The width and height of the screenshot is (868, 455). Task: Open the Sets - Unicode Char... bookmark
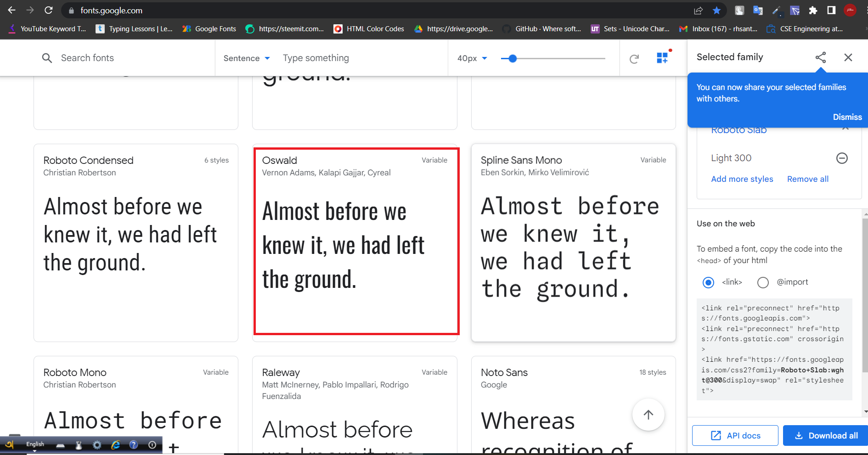tap(630, 29)
